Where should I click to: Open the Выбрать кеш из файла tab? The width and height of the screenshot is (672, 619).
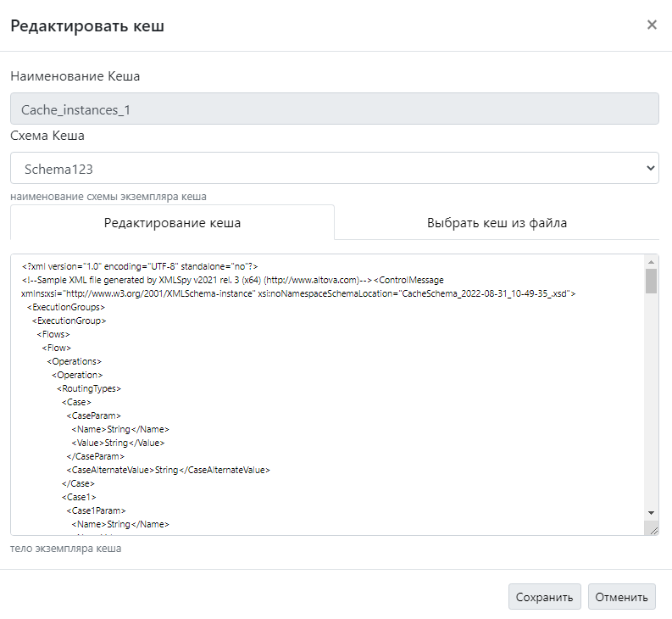pos(497,223)
